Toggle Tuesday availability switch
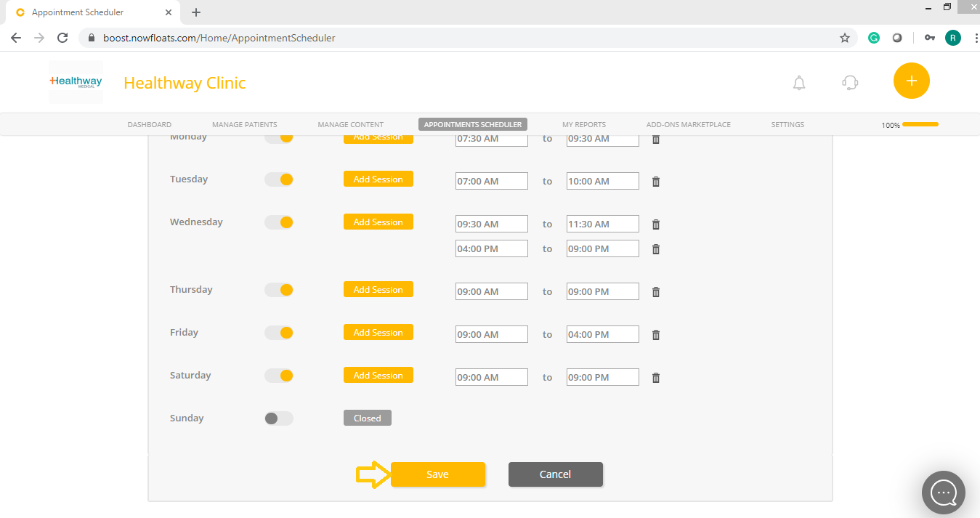 (279, 179)
